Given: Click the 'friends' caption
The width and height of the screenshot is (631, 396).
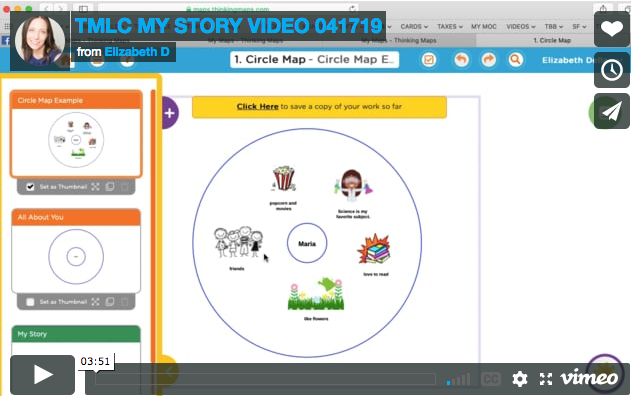Looking at the screenshot, I should 237,268.
